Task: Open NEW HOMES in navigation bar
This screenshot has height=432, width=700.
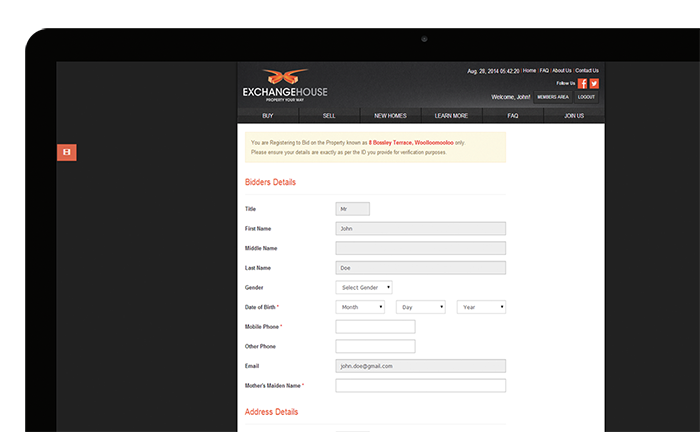Action: [390, 116]
